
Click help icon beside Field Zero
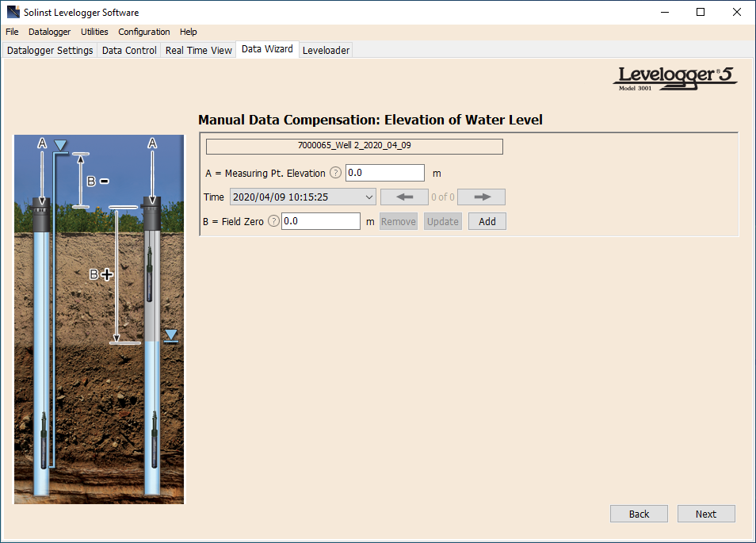coord(273,221)
